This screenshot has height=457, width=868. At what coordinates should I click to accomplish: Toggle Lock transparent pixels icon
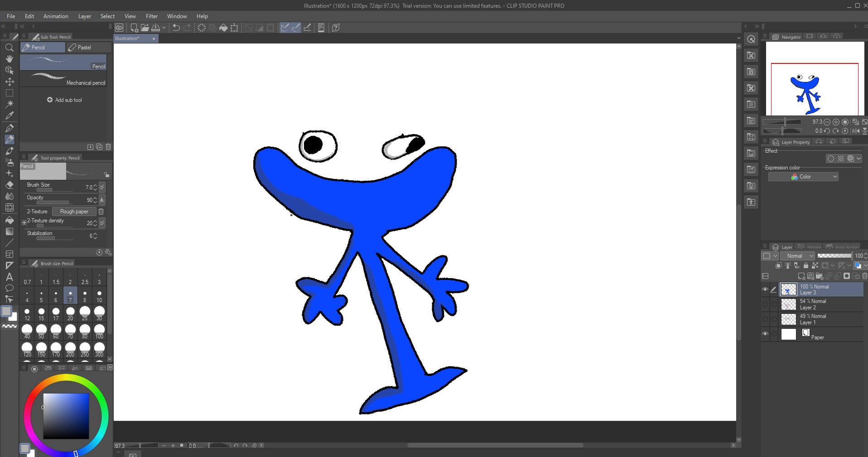[815, 265]
